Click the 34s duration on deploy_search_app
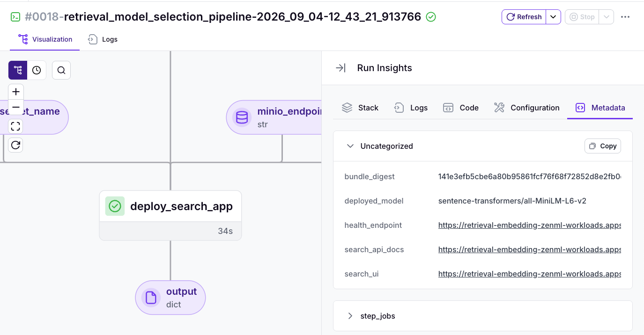644x335 pixels. 225,231
